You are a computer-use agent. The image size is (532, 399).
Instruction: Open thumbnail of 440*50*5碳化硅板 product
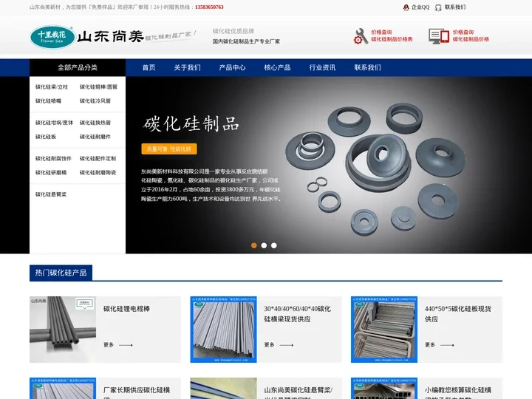click(384, 330)
